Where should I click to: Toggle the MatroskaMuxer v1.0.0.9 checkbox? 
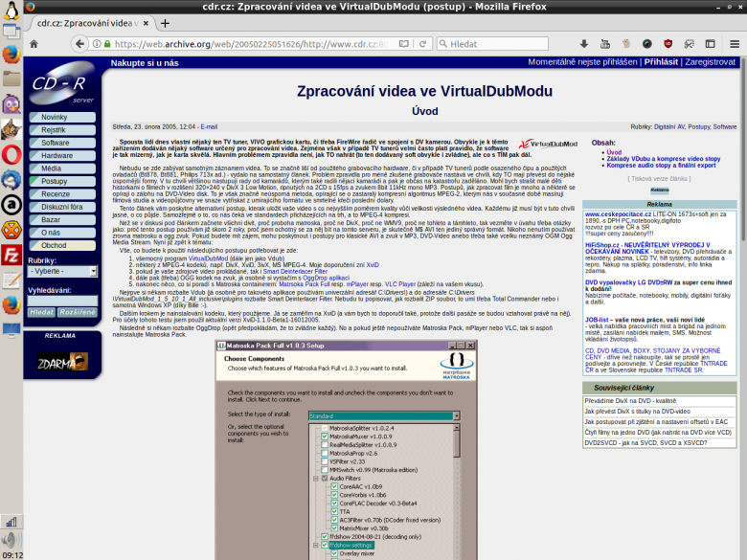click(325, 437)
